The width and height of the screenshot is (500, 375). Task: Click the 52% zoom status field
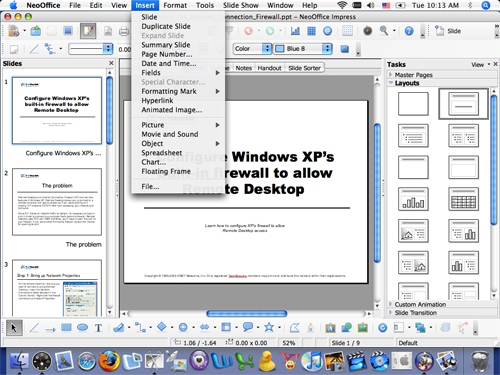point(289,343)
